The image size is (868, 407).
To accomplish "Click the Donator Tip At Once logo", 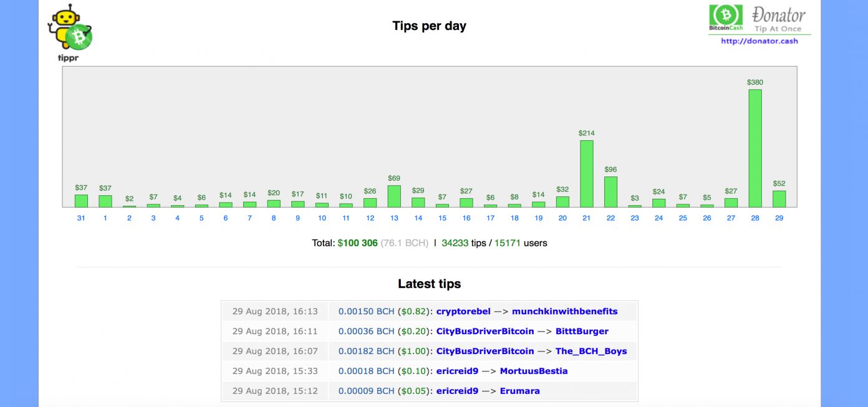I will tap(779, 19).
